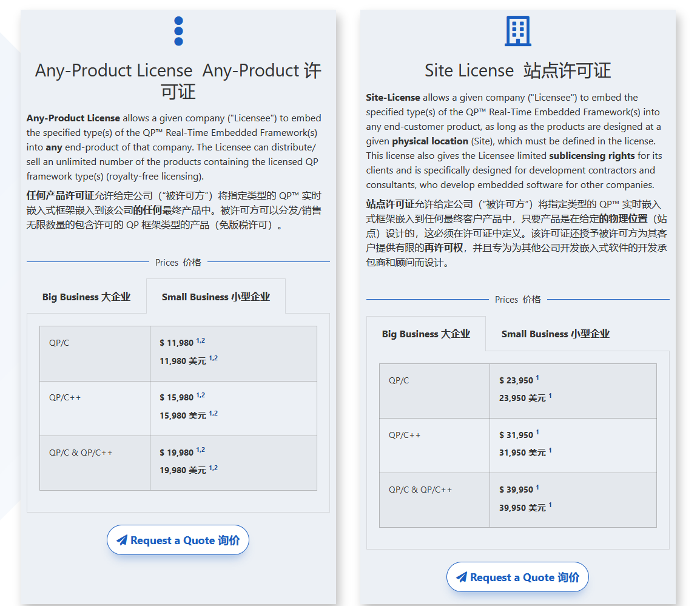Request a Quote for Any-Product License
The height and width of the screenshot is (606, 700).
pos(178,540)
